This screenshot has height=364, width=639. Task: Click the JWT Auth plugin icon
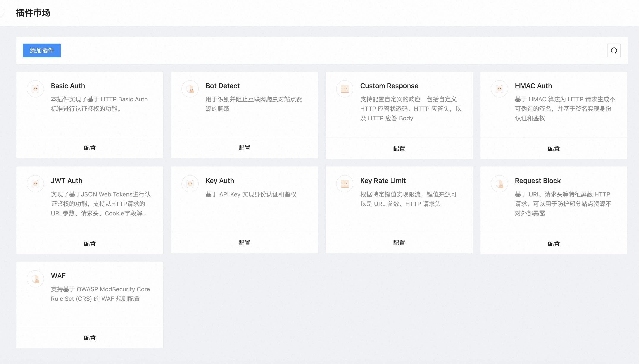(x=36, y=184)
